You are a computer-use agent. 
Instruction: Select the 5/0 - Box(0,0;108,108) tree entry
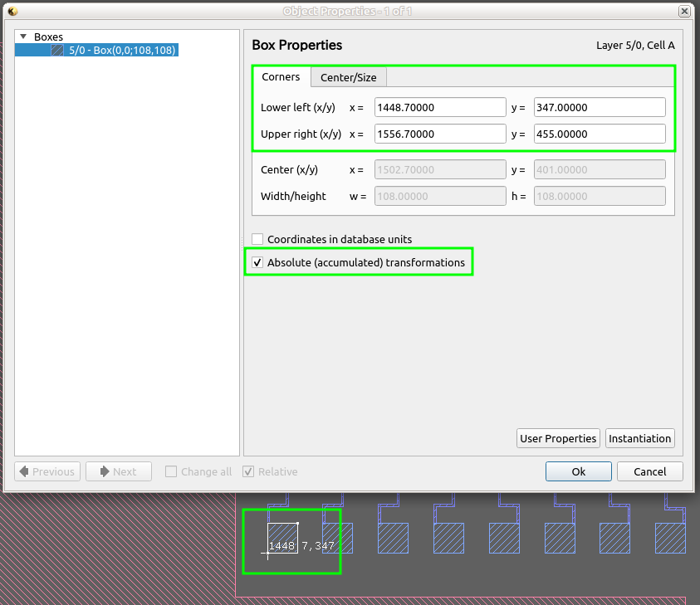click(121, 51)
